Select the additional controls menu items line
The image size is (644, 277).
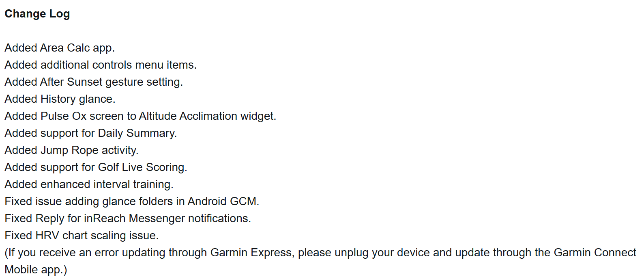tap(101, 65)
